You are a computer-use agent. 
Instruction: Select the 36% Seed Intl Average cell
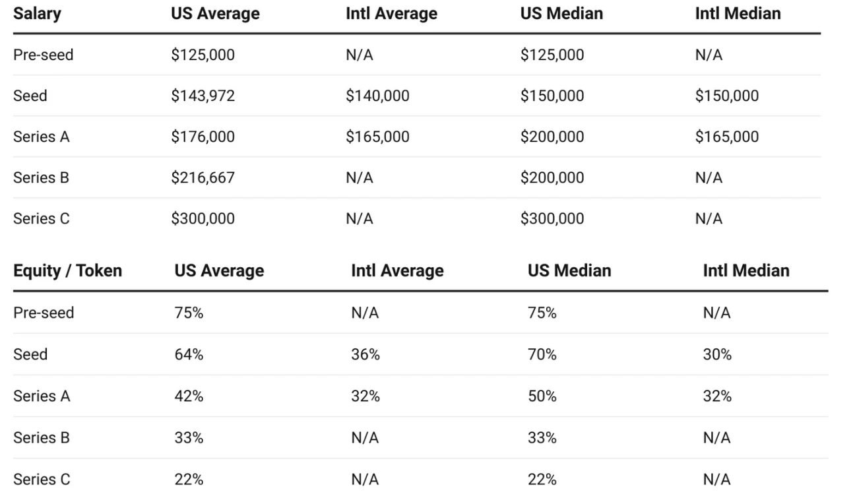[x=365, y=354]
